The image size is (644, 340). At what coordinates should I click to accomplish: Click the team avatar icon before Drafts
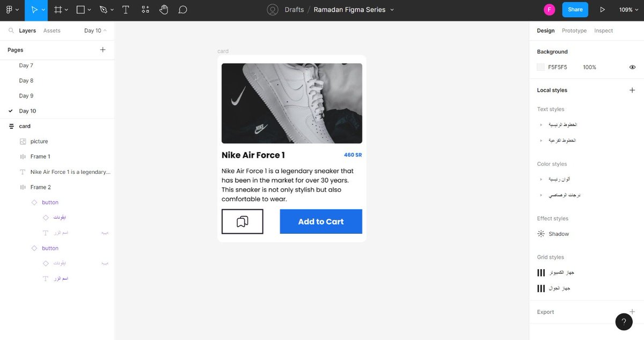click(x=273, y=10)
